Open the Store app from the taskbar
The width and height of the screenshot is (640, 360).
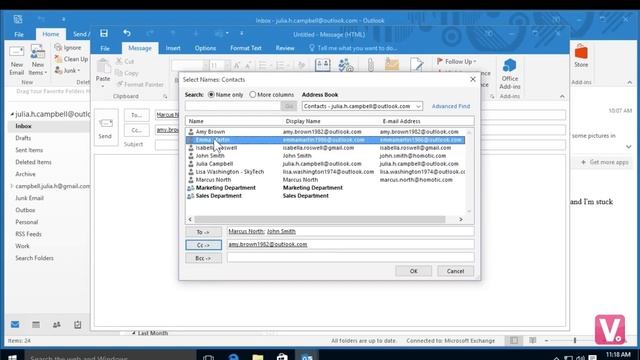pyautogui.click(x=282, y=357)
